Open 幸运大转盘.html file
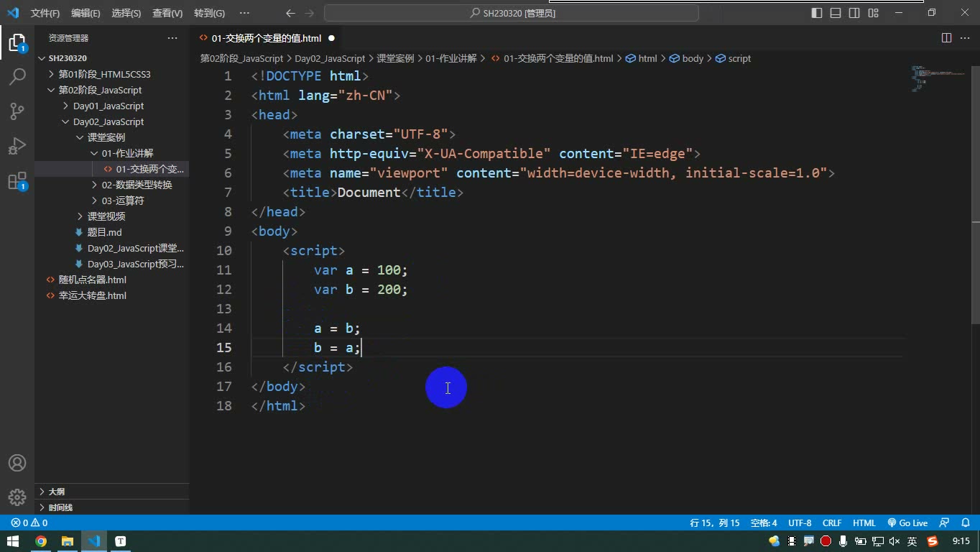This screenshot has height=552, width=980. 92,295
